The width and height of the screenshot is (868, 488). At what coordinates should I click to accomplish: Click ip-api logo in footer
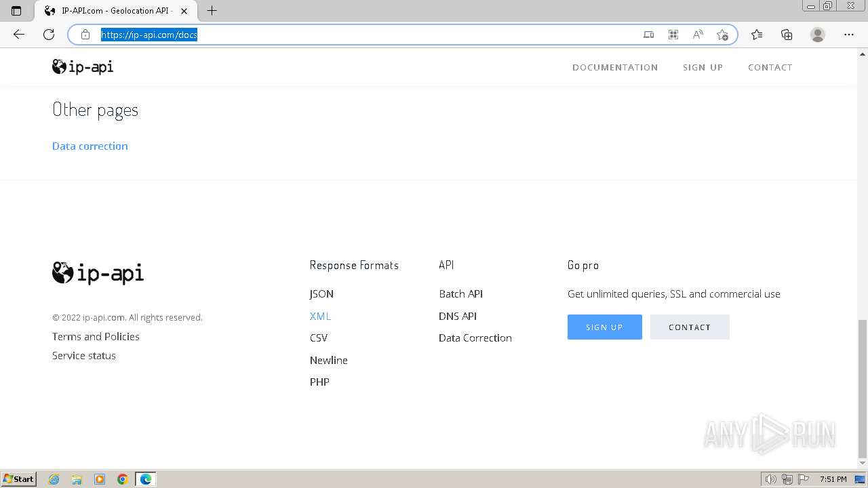pos(98,272)
